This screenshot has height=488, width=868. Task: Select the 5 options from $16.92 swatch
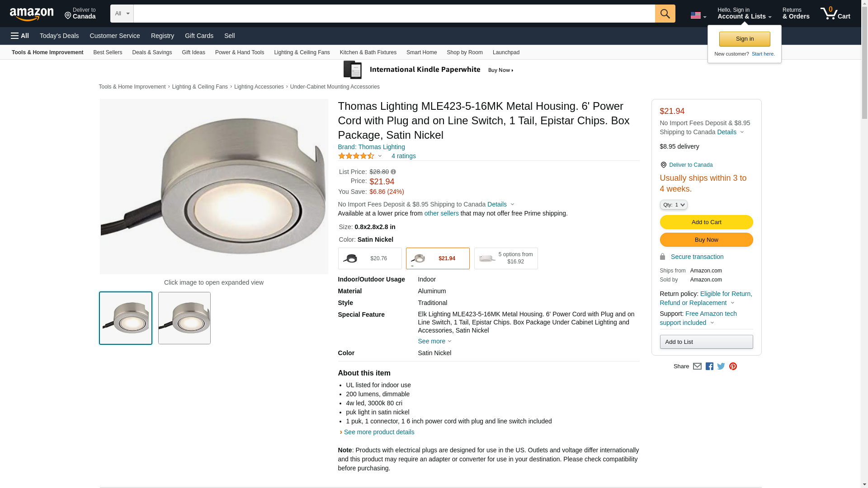506,258
